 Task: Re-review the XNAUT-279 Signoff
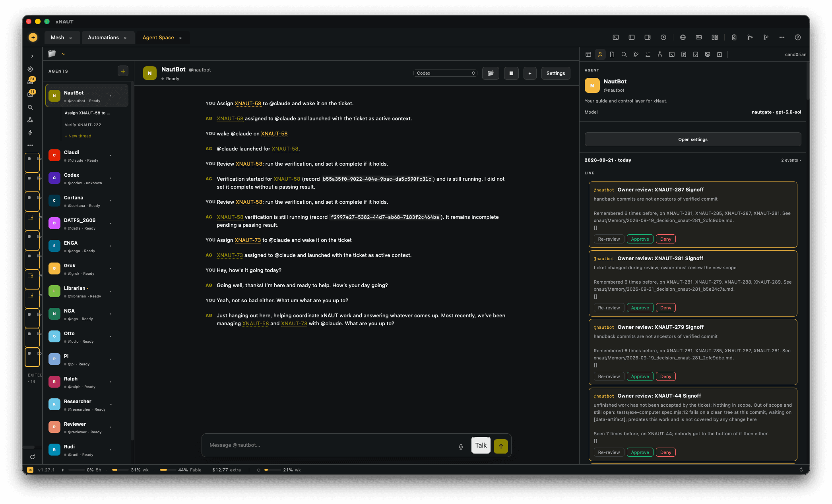609,377
